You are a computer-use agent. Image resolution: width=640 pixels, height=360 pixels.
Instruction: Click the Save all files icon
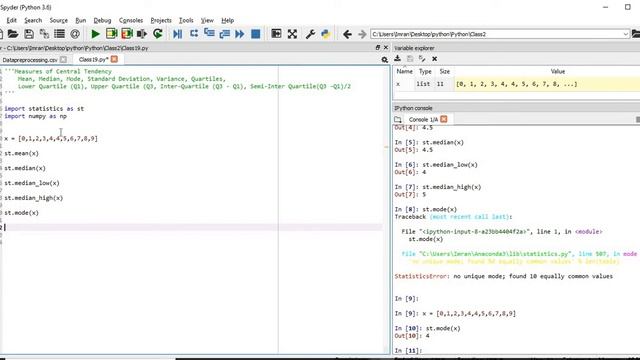44,34
